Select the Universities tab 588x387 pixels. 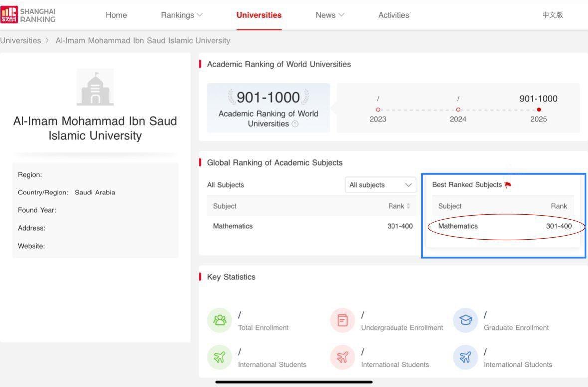(259, 15)
